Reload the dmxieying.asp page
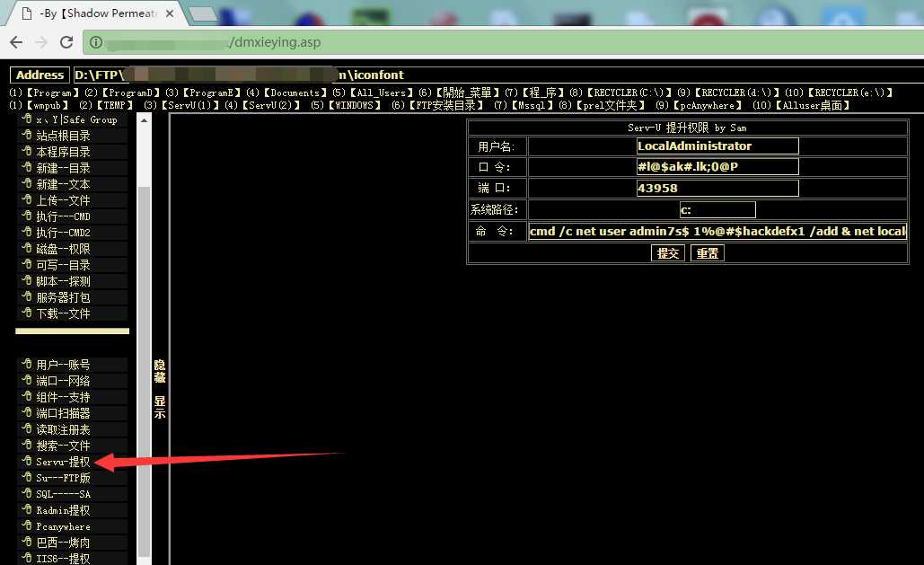Image resolution: width=924 pixels, height=565 pixels. click(66, 42)
